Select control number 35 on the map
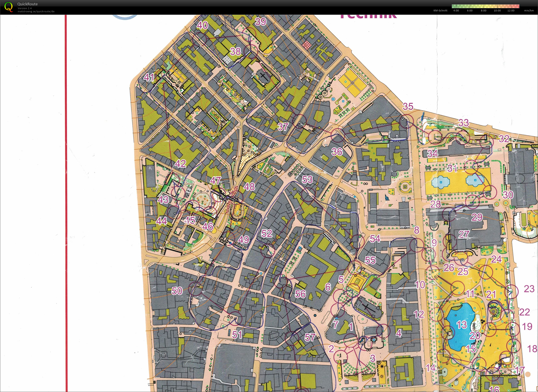 point(408,106)
